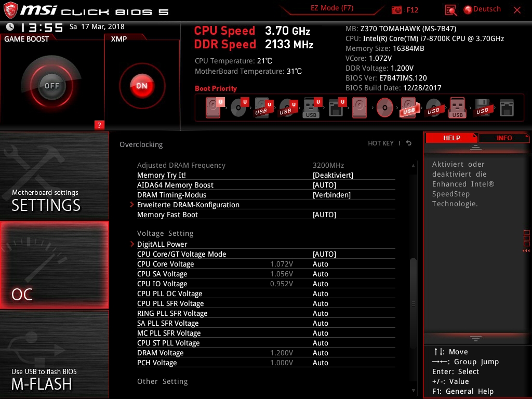
Task: Click the MSI dragon shield logo
Action: click(x=10, y=10)
